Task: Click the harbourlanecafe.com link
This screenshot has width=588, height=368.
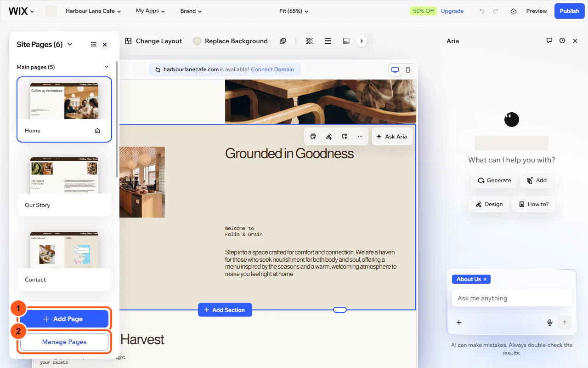Action: click(191, 69)
